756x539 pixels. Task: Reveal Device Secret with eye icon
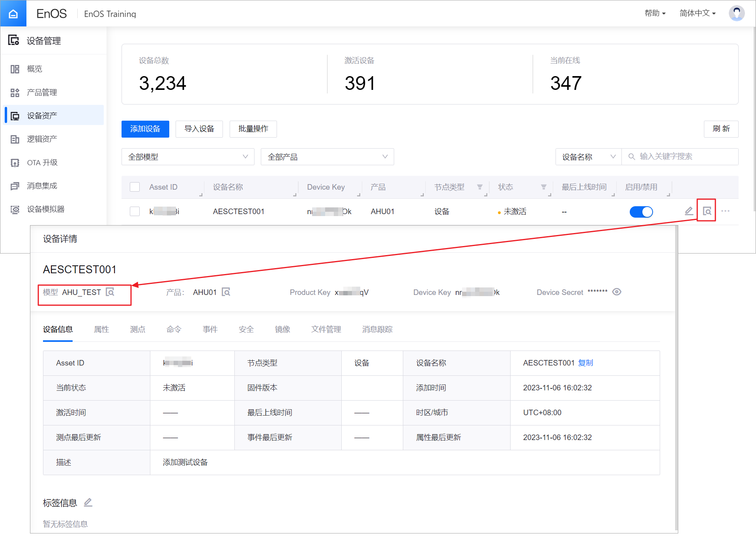(617, 292)
